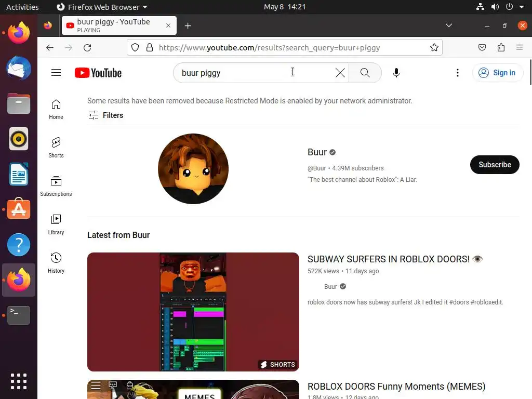Screen dimensions: 532x399
Task: Go to Home in the sidebar
Action: point(56,109)
